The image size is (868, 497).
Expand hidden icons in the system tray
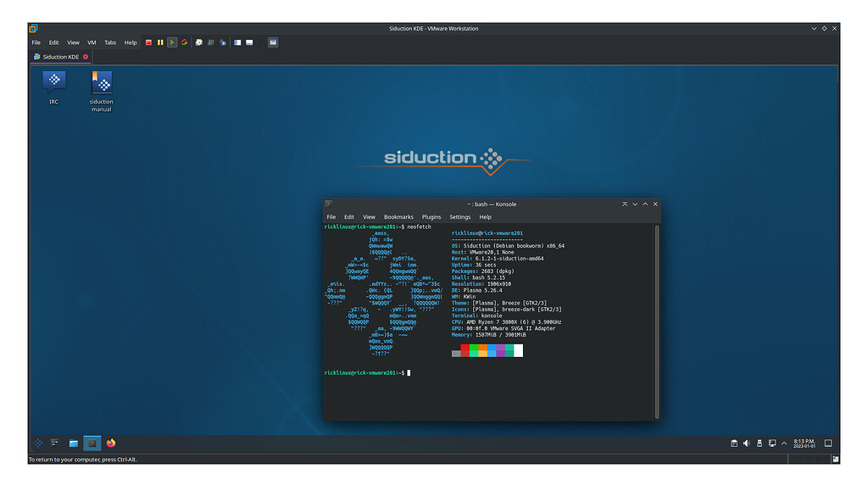(x=784, y=443)
